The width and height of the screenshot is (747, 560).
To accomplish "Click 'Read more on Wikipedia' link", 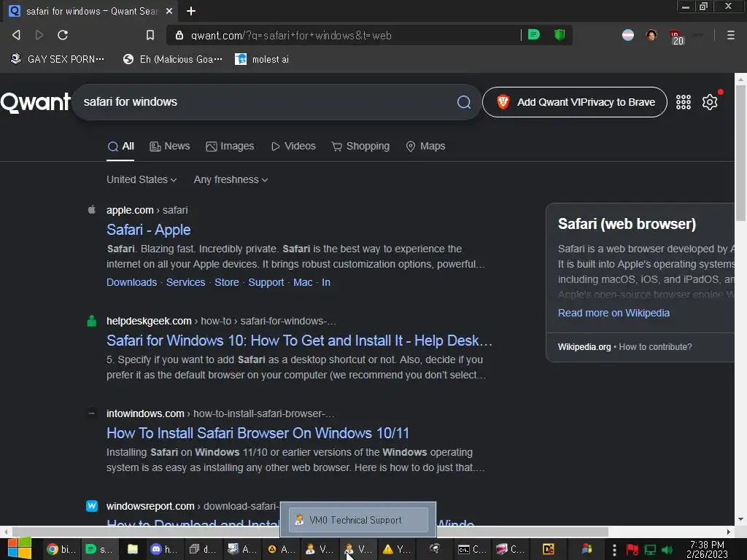I will (614, 313).
